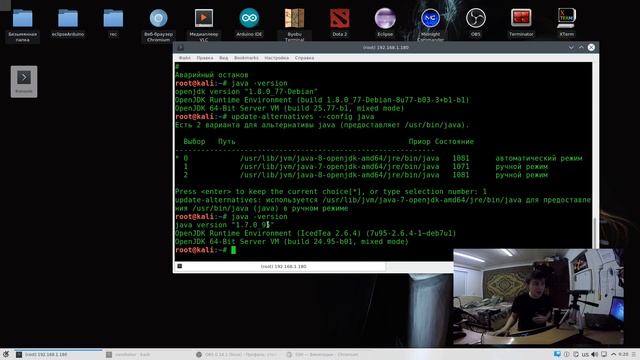This screenshot has height=360, width=640.
Task: Click the display icon in system tray
Action: tap(604, 354)
